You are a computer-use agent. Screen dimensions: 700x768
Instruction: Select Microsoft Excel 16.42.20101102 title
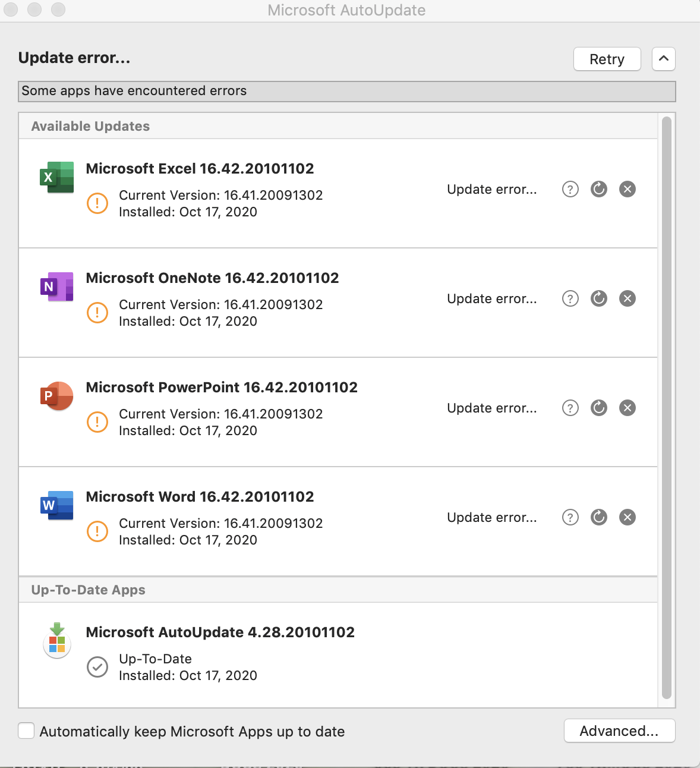click(200, 168)
